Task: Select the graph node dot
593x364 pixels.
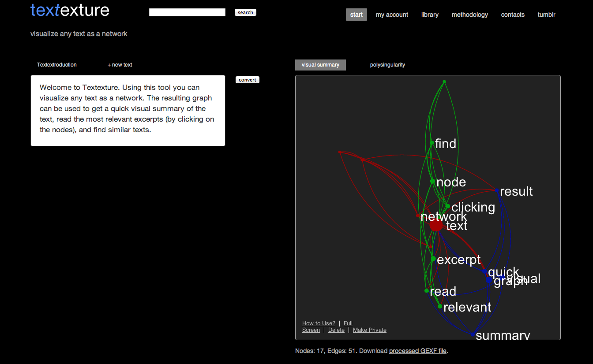Action: coord(489,280)
